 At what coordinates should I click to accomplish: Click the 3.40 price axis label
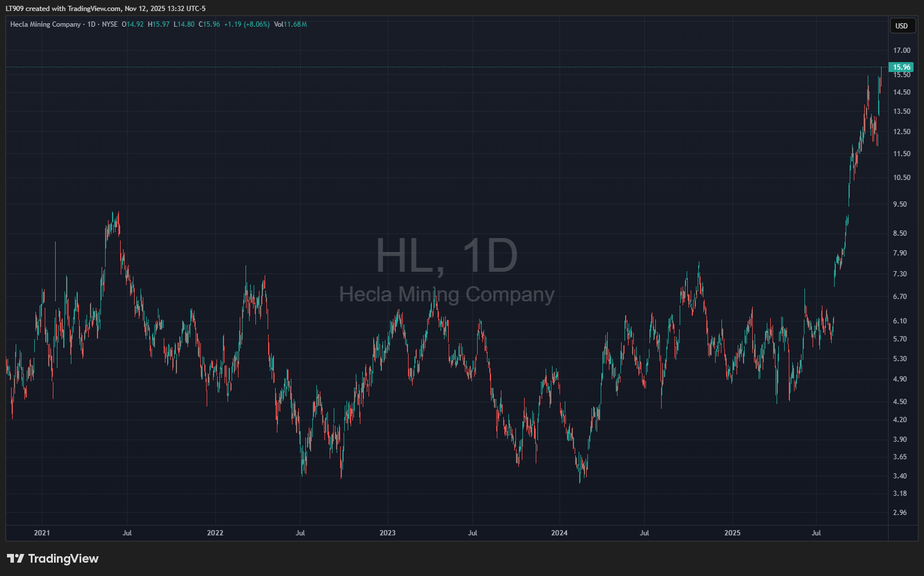[900, 476]
